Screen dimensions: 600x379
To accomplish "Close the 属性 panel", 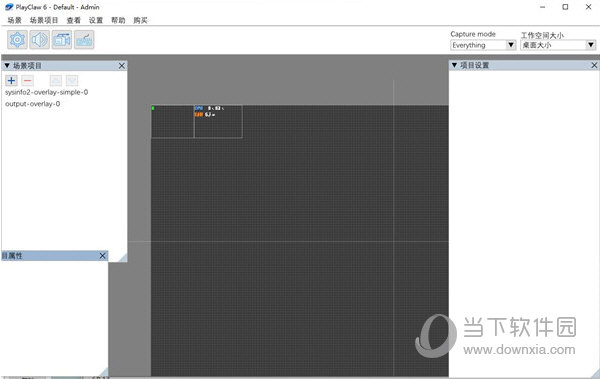I will (103, 256).
